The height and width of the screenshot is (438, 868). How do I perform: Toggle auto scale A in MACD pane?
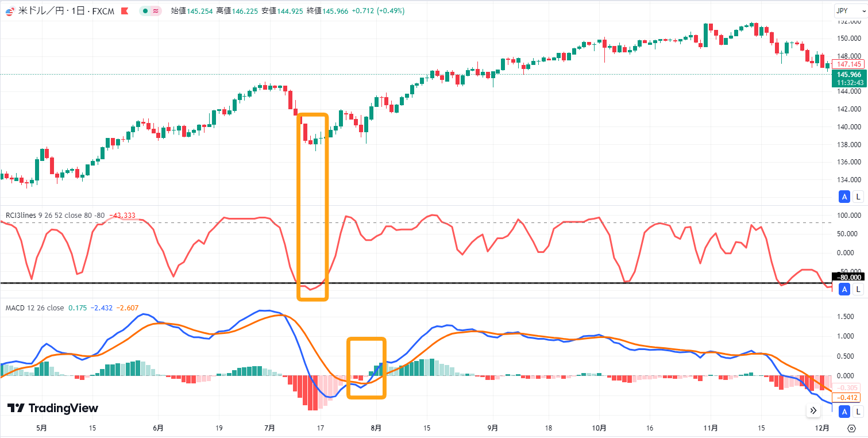pos(844,412)
